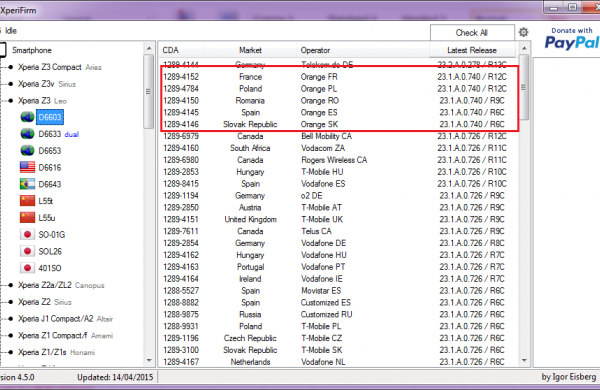
Task: Click the USA flag icon beside D6616
Action: [27, 167]
